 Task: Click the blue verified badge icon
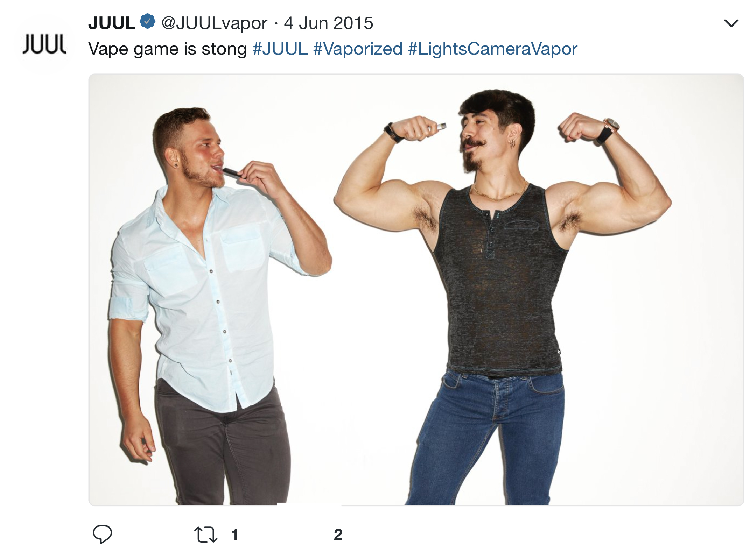click(x=147, y=22)
